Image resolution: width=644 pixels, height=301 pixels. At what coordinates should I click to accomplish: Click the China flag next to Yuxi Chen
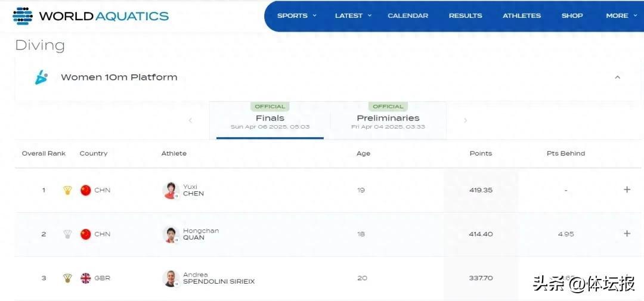click(x=86, y=190)
